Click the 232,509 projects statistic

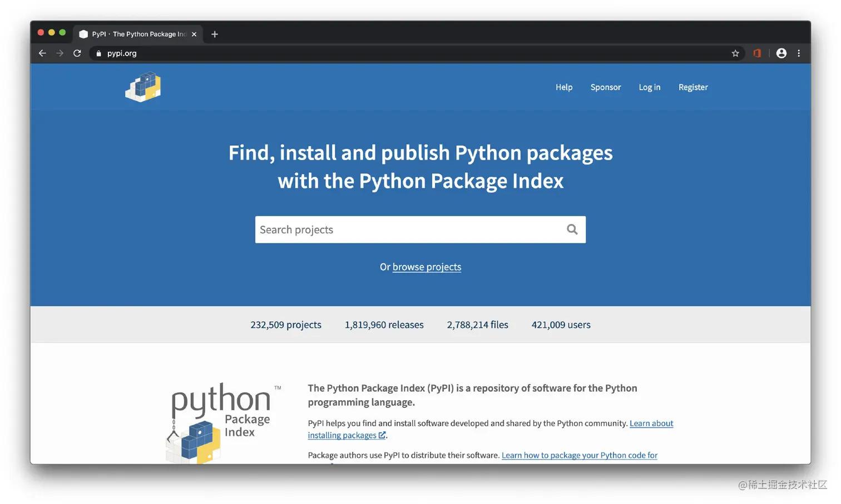point(285,325)
